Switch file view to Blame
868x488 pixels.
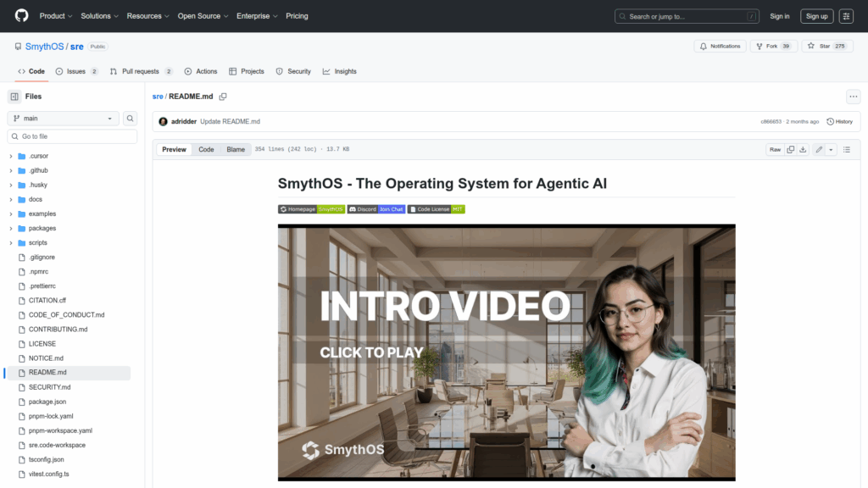tap(236, 149)
